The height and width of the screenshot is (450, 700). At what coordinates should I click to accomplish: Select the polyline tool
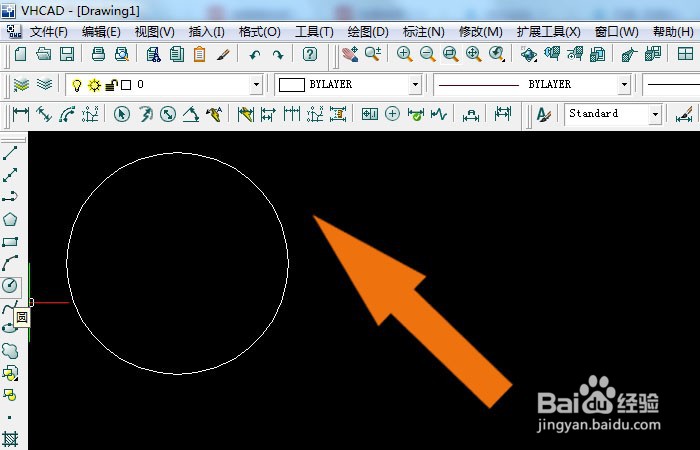[x=10, y=197]
